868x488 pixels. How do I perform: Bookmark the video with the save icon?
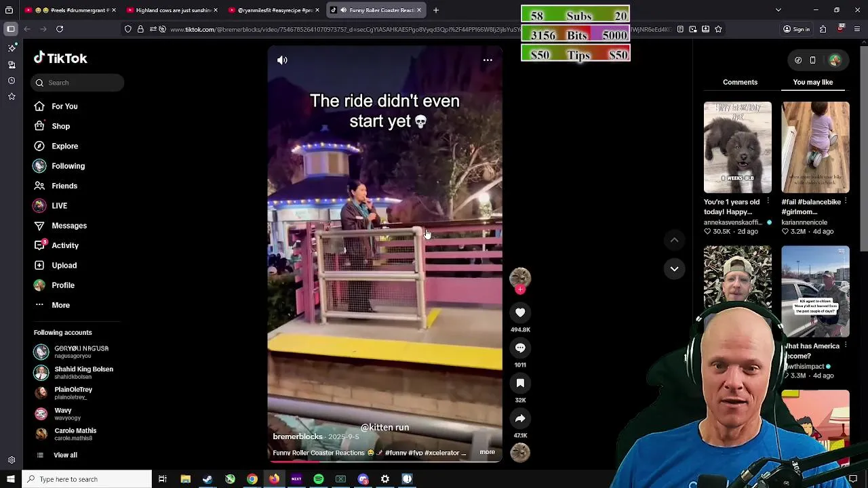point(520,383)
